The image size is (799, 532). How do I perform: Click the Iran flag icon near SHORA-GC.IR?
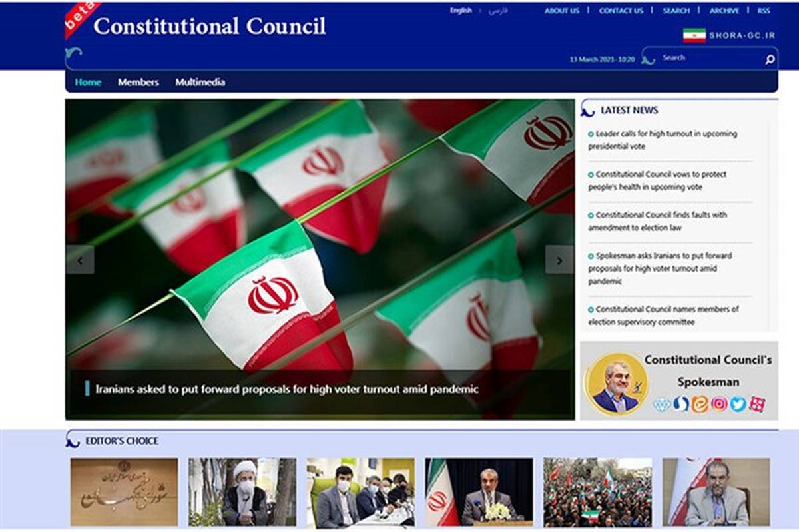[x=694, y=35]
